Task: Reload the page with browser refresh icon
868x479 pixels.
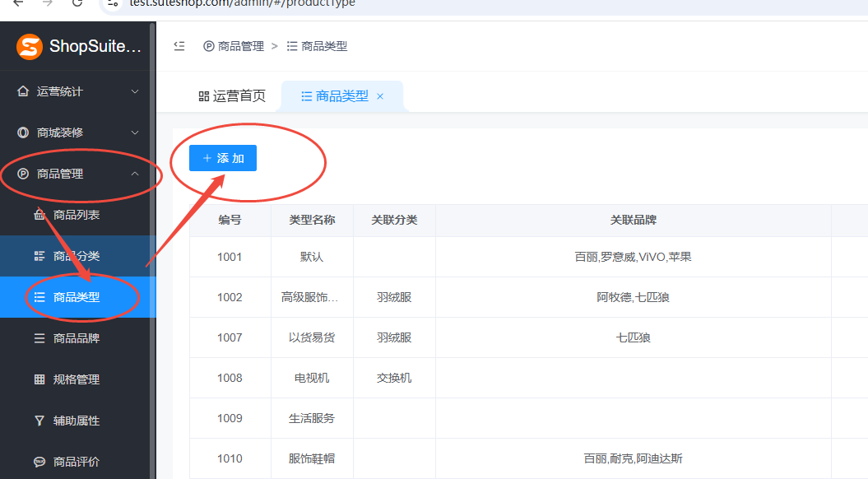Action: click(77, 2)
